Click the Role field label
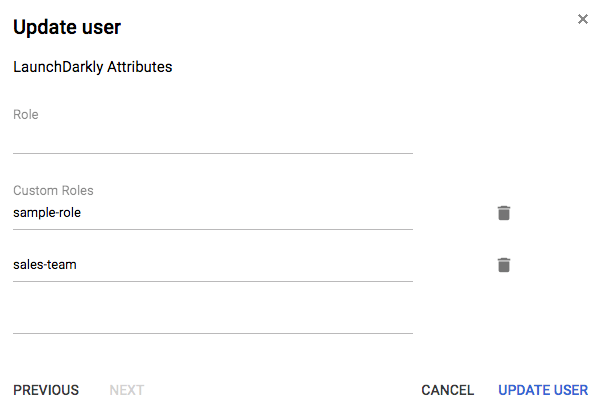Viewport: 595px width, 410px height. pos(25,114)
